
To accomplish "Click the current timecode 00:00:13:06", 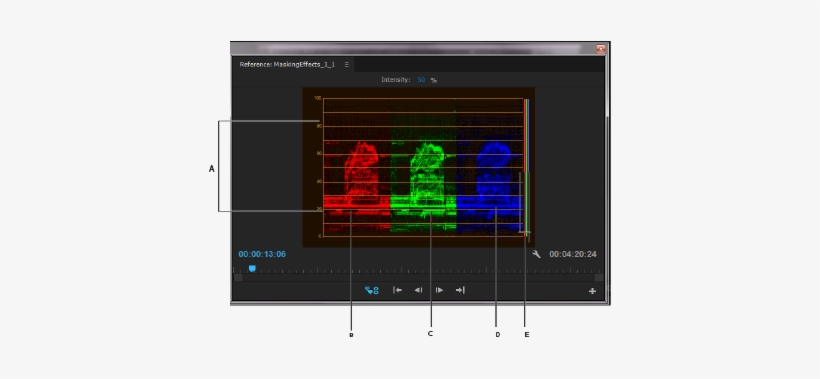I will click(262, 254).
